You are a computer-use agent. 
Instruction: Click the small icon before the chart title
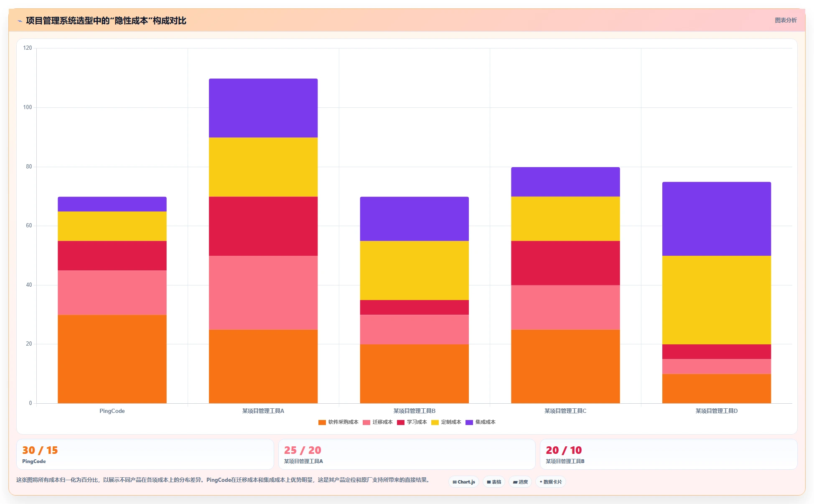[x=20, y=21]
